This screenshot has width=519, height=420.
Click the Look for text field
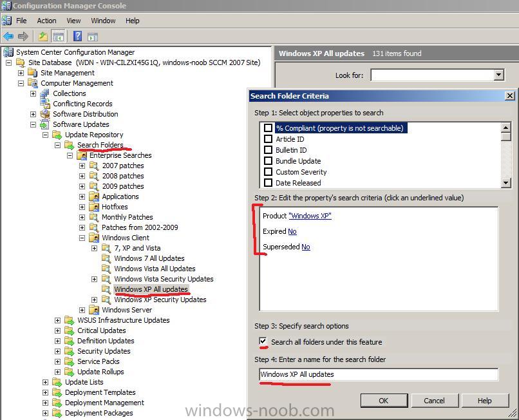coord(433,75)
